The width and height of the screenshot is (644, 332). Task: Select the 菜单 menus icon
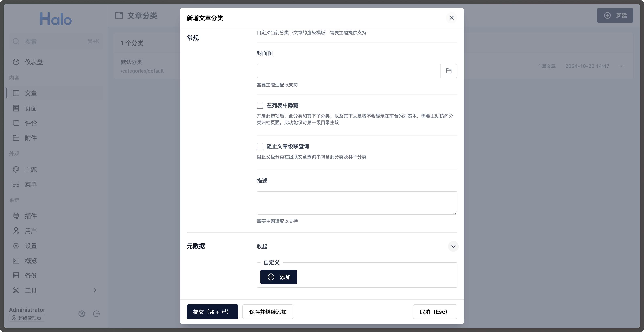pyautogui.click(x=16, y=184)
